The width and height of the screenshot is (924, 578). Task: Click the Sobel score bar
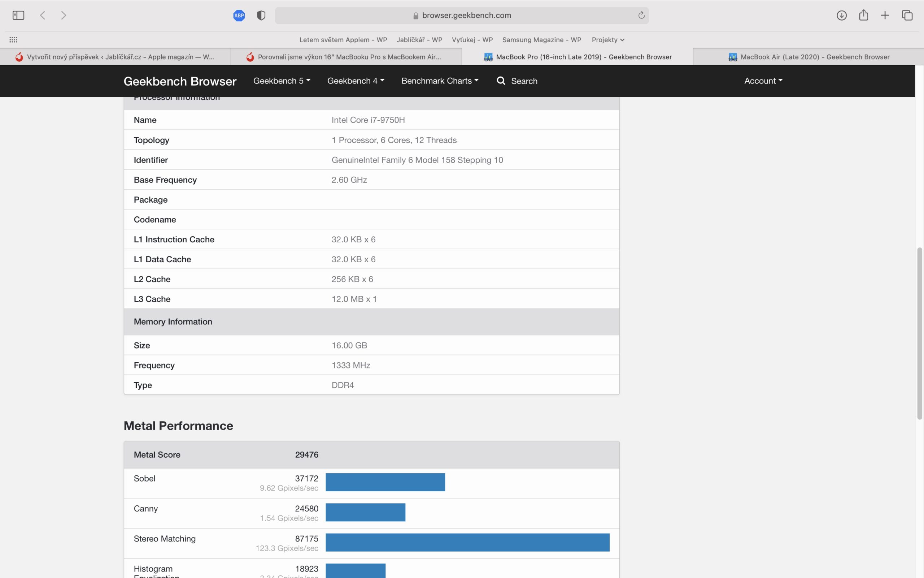click(x=385, y=482)
